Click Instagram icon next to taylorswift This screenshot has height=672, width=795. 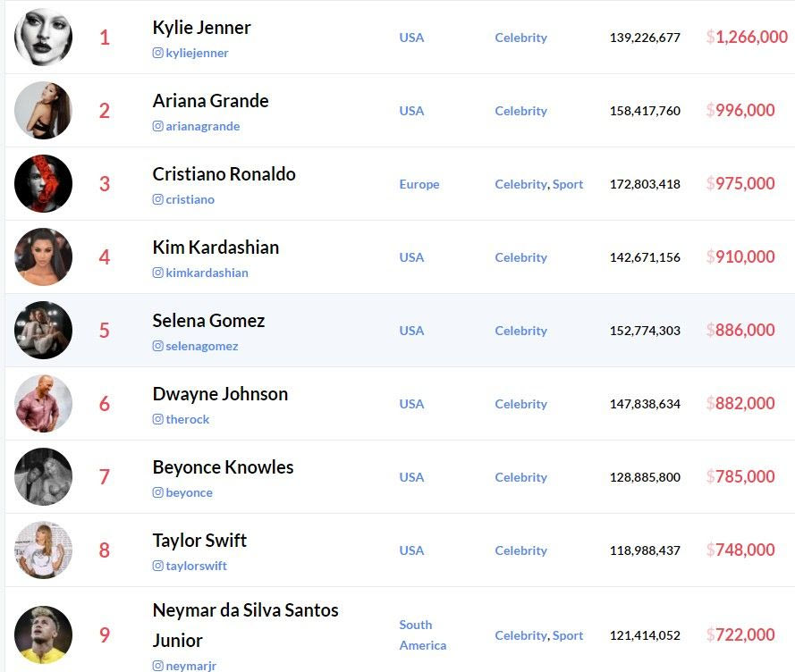tap(158, 567)
